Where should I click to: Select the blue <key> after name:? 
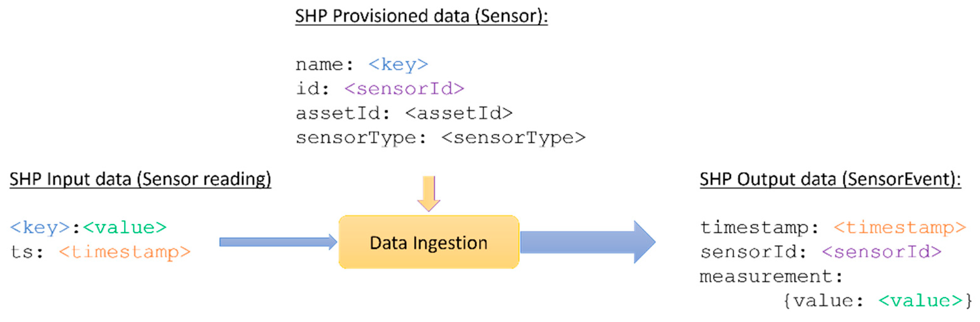tap(398, 64)
